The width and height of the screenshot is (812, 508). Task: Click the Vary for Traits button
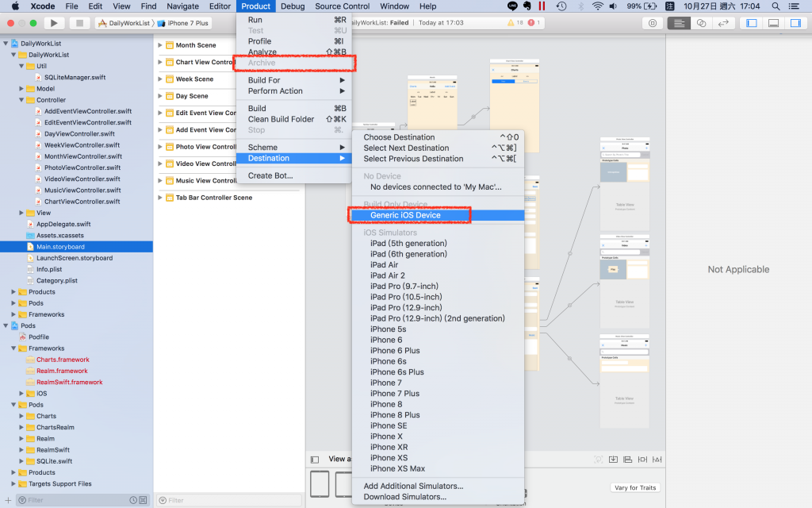635,488
